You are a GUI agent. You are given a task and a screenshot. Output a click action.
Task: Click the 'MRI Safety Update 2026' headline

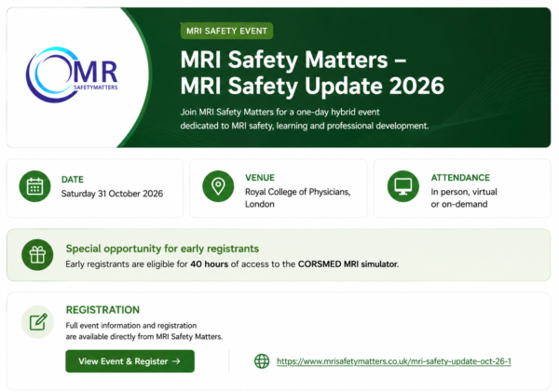coord(312,86)
